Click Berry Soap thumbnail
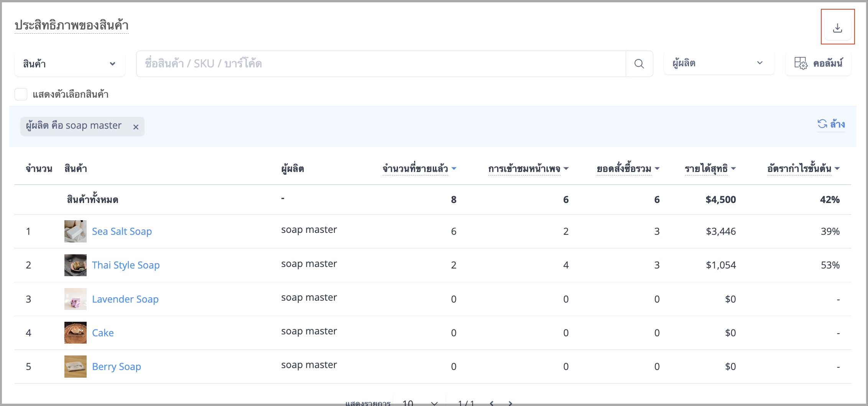 76,367
